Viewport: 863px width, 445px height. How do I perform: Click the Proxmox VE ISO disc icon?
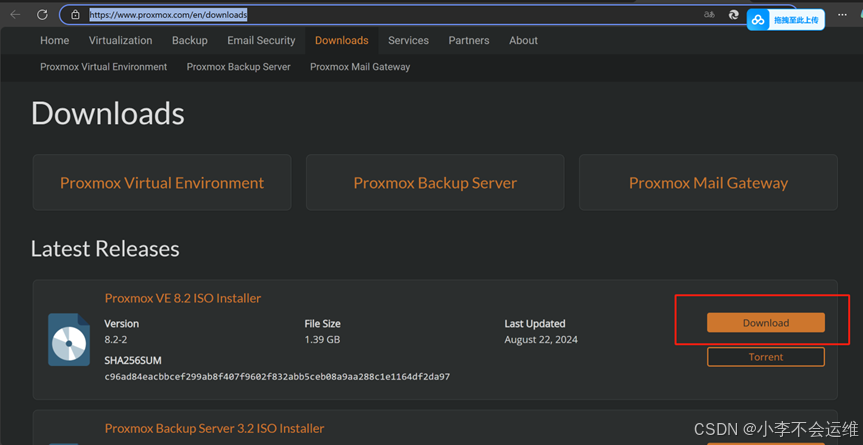pyautogui.click(x=69, y=339)
